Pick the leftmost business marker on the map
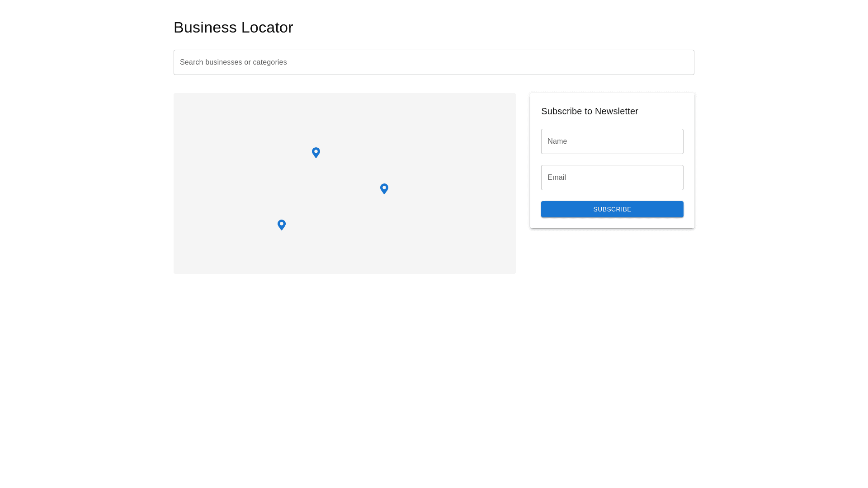The height and width of the screenshot is (488, 868). coord(282,225)
